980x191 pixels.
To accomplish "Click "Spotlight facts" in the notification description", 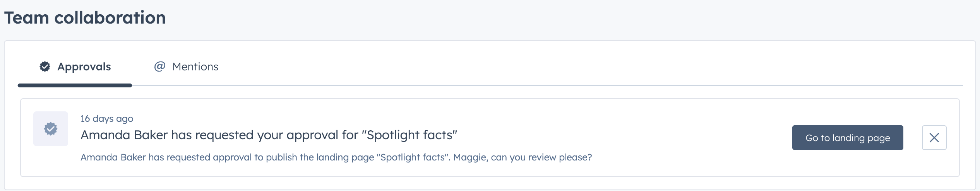I will 413,157.
